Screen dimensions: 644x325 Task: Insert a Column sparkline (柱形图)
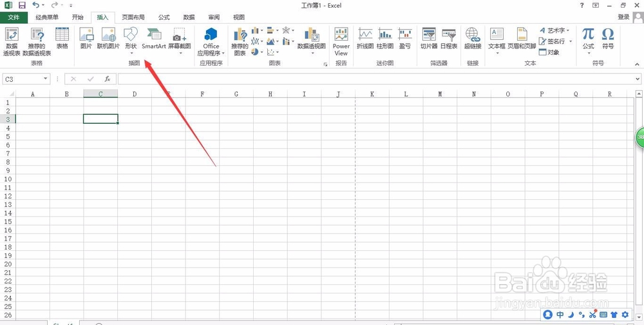pyautogui.click(x=385, y=39)
